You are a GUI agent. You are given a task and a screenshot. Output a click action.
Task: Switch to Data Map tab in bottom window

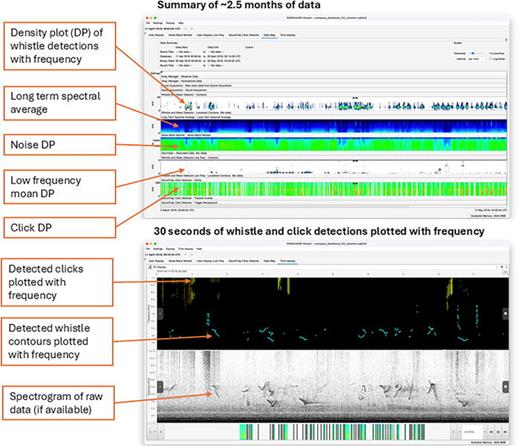269,261
